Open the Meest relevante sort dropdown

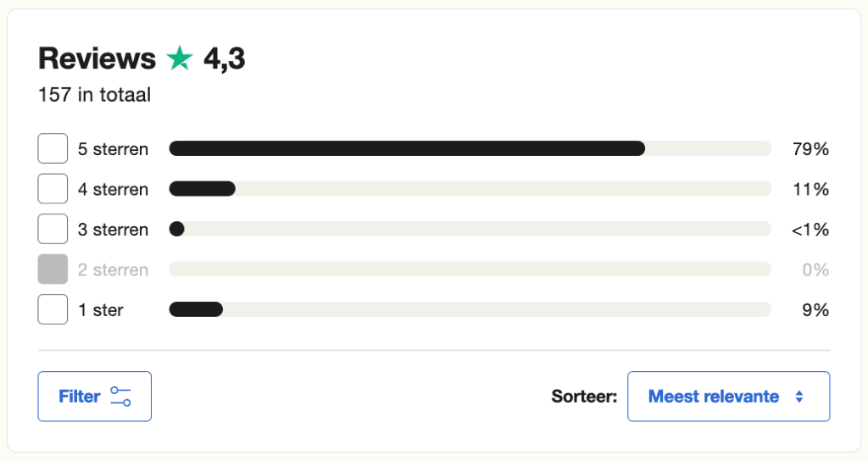click(727, 397)
